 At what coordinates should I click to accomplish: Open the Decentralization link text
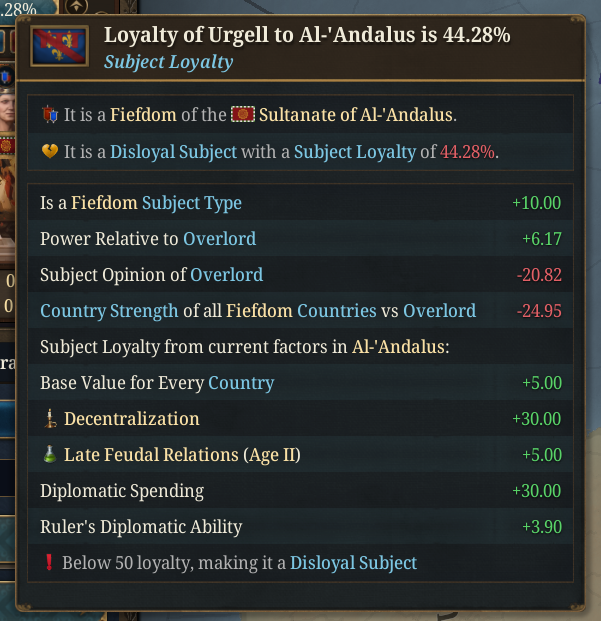(131, 419)
